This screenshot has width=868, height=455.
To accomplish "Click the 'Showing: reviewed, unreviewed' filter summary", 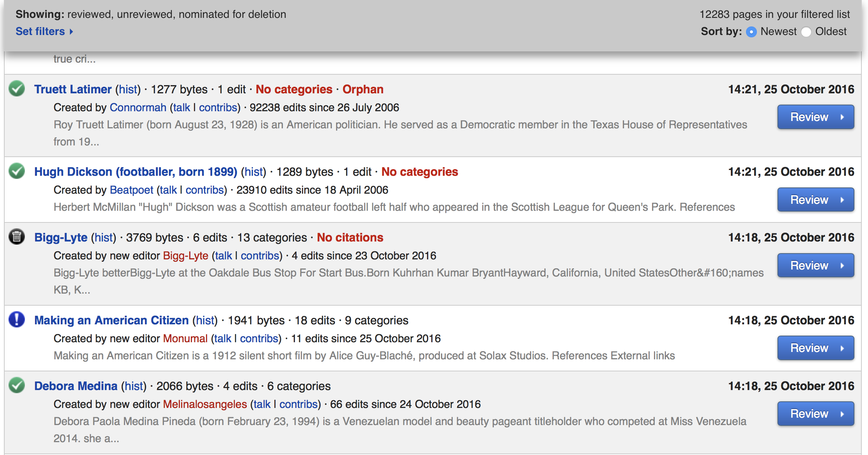I will pyautogui.click(x=151, y=14).
